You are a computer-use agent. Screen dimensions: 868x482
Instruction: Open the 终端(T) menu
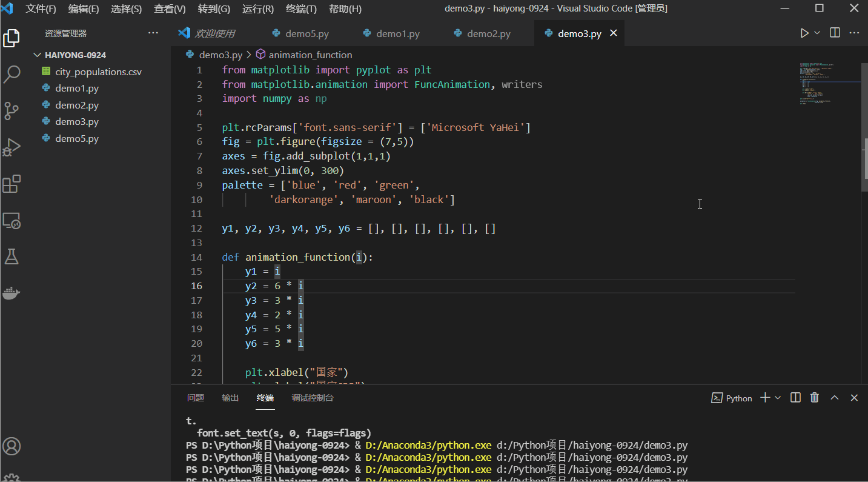(x=301, y=9)
